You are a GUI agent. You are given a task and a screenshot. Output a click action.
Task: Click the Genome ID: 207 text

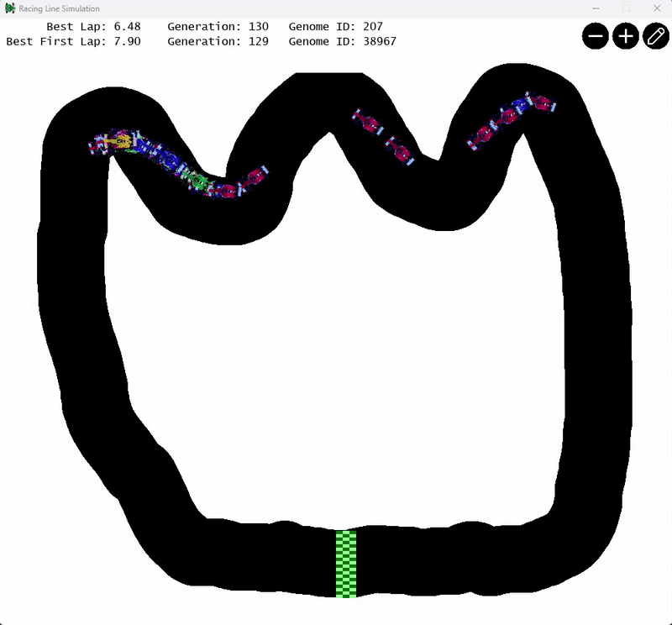334,26
